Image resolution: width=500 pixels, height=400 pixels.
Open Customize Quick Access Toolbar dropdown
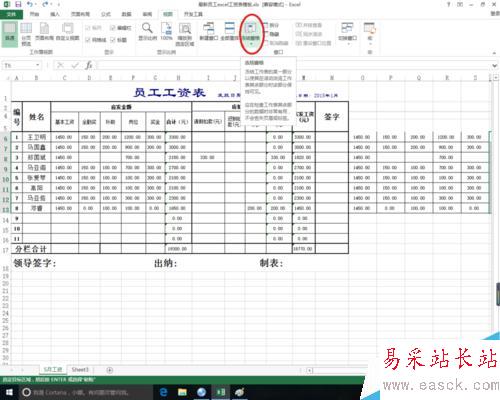pyautogui.click(x=59, y=4)
